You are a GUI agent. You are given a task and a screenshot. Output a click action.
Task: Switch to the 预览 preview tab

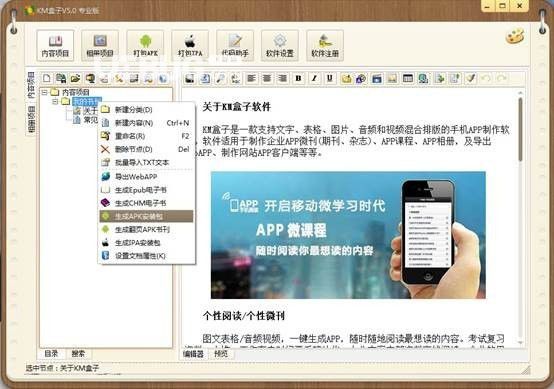[221, 354]
